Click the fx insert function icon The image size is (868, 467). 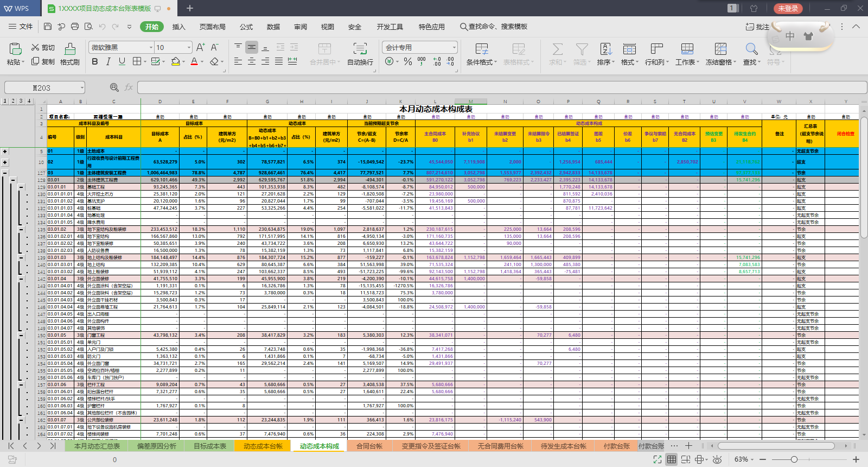click(x=129, y=87)
